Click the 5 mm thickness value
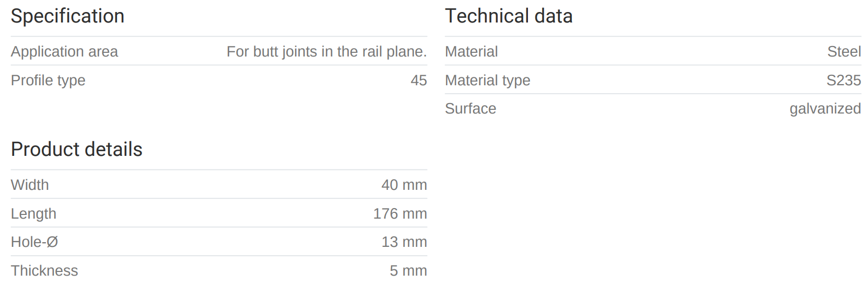 [x=408, y=271]
